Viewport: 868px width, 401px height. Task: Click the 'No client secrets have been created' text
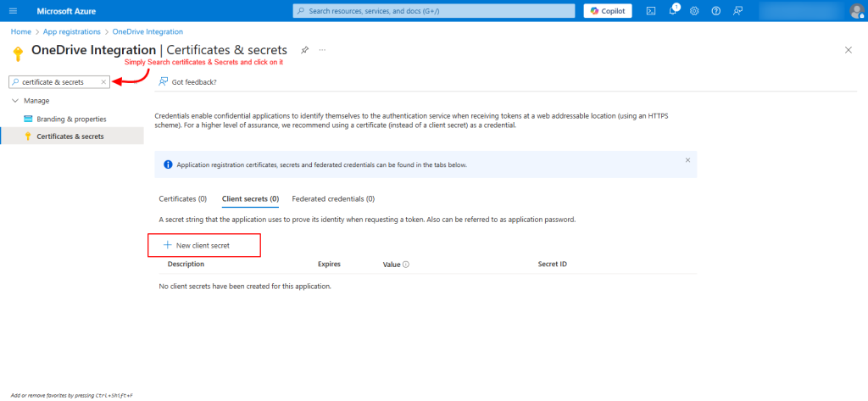point(245,287)
